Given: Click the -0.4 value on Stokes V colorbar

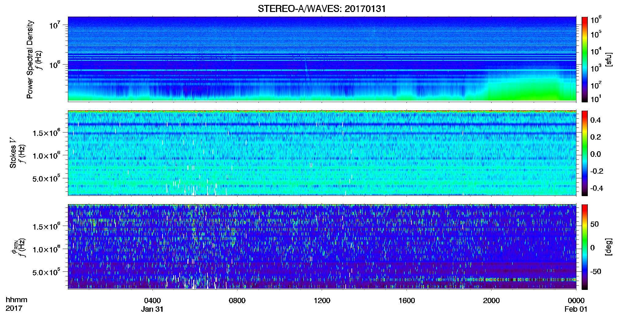Looking at the screenshot, I should 596,188.
